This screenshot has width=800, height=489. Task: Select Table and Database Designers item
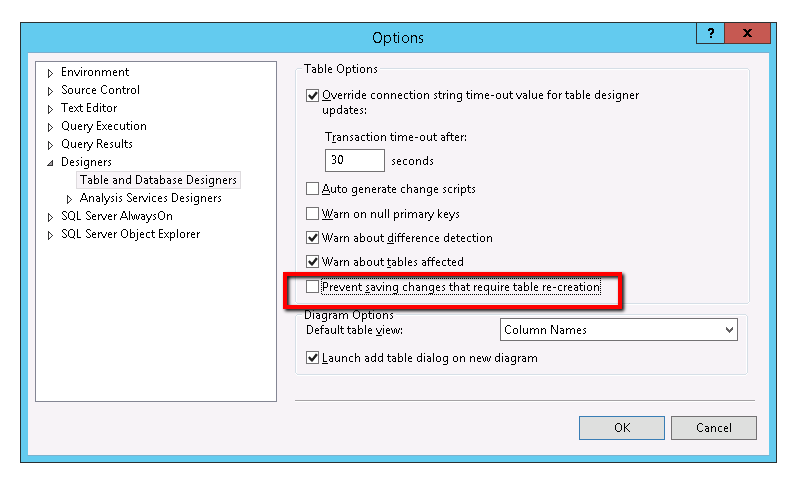coord(158,180)
